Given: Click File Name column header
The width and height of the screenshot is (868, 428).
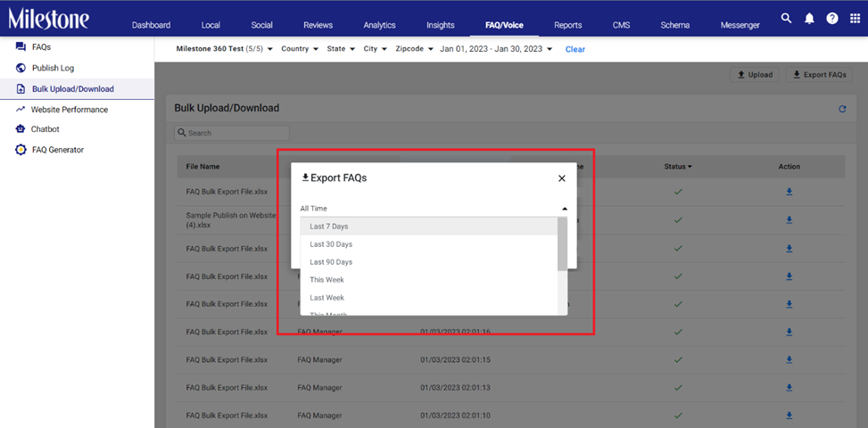Looking at the screenshot, I should pos(203,167).
